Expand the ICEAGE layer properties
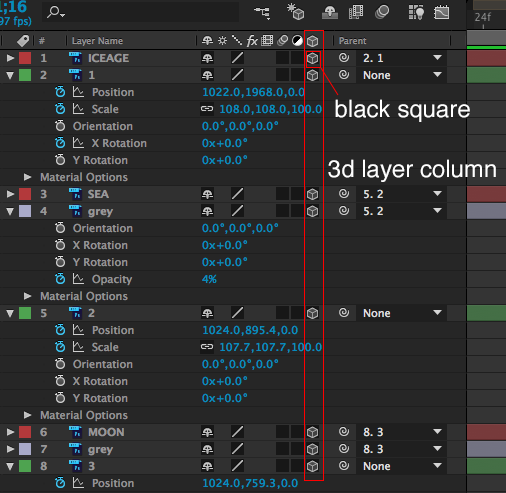The image size is (506, 493). tap(10, 58)
